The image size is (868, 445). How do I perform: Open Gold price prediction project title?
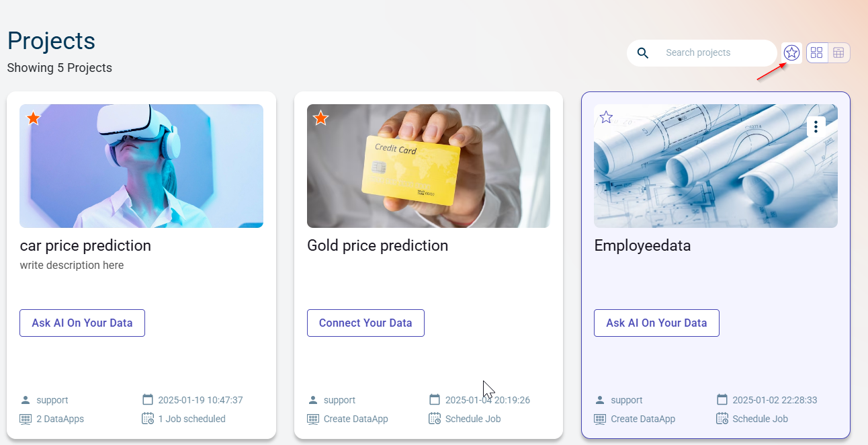[x=378, y=245]
